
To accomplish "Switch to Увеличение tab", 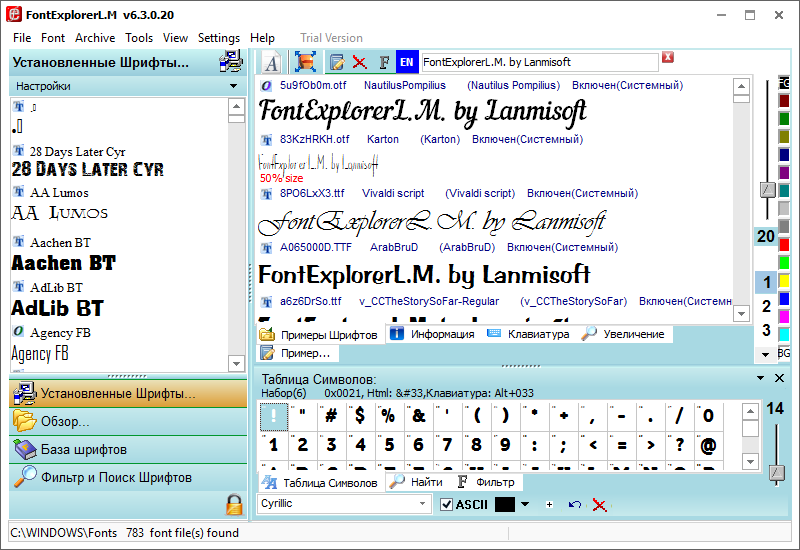I will (x=623, y=334).
